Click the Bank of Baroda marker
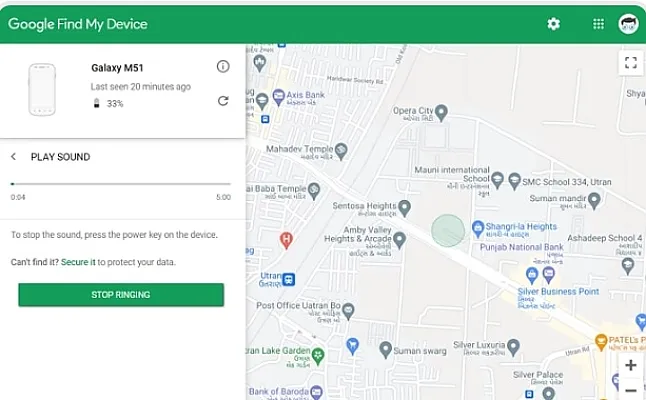The height and width of the screenshot is (400, 646). coord(316,391)
